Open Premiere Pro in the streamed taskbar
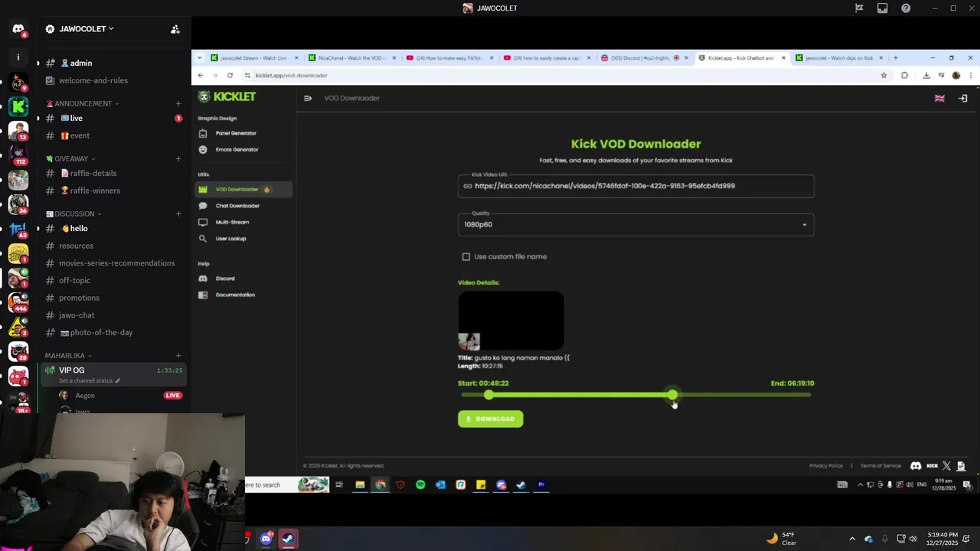This screenshot has width=980, height=551. 541,484
